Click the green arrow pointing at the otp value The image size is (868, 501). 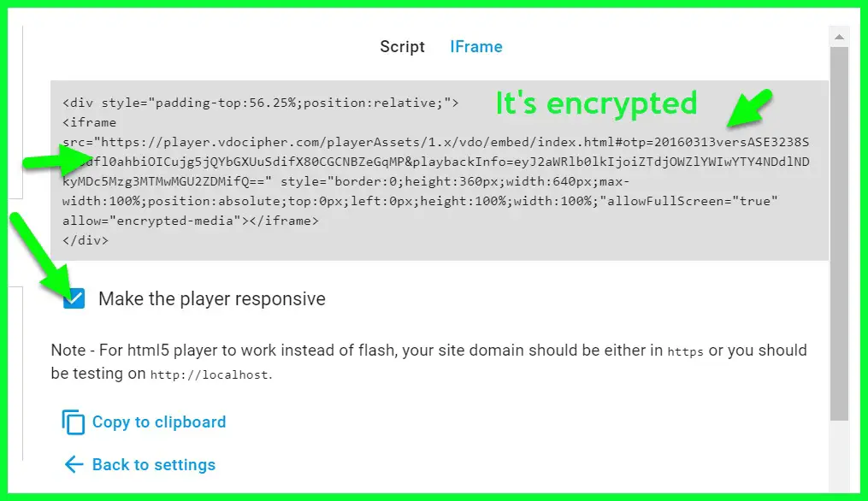click(749, 108)
